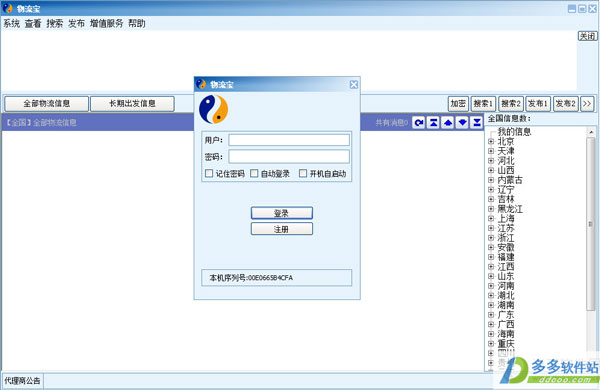Open the 增值服务 menu
The width and height of the screenshot is (600, 390).
point(106,24)
